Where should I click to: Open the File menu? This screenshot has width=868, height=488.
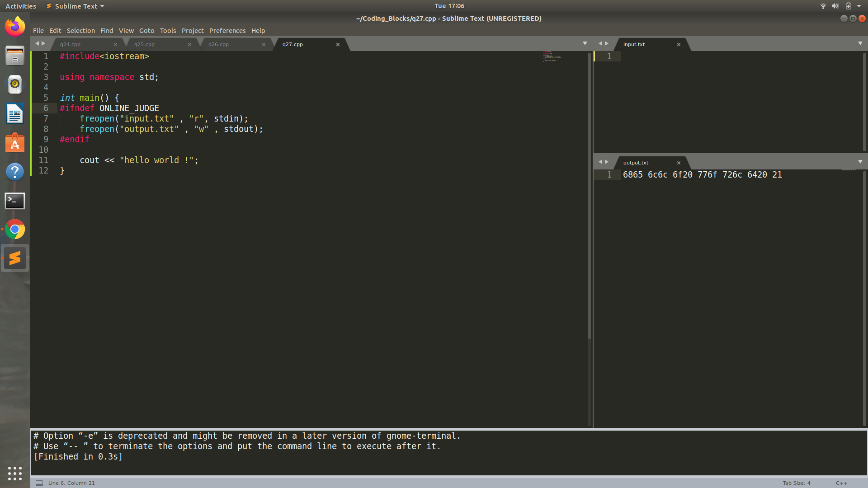[38, 31]
